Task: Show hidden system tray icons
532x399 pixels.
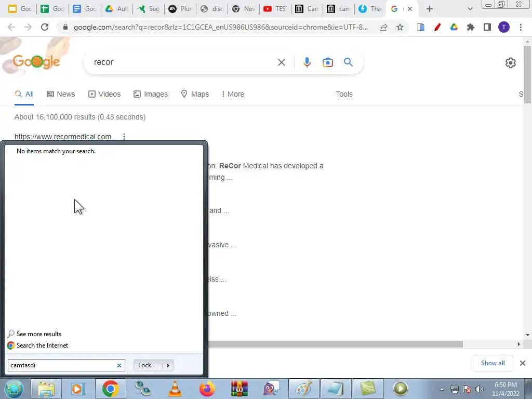Action: (442, 389)
